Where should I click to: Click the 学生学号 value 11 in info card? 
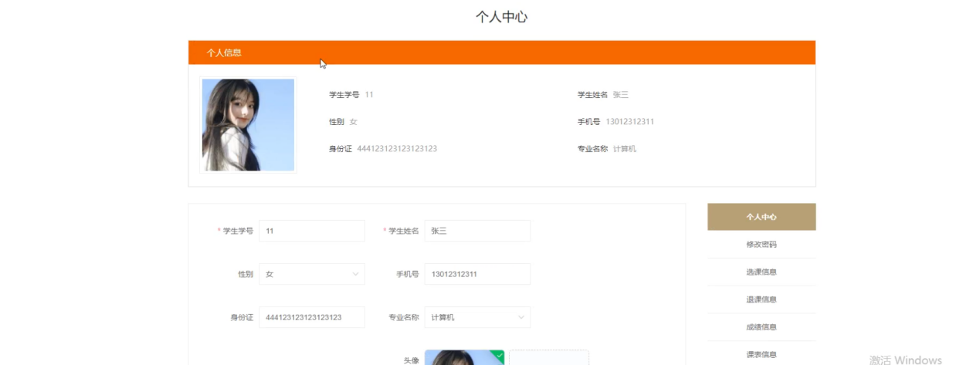pyautogui.click(x=369, y=95)
